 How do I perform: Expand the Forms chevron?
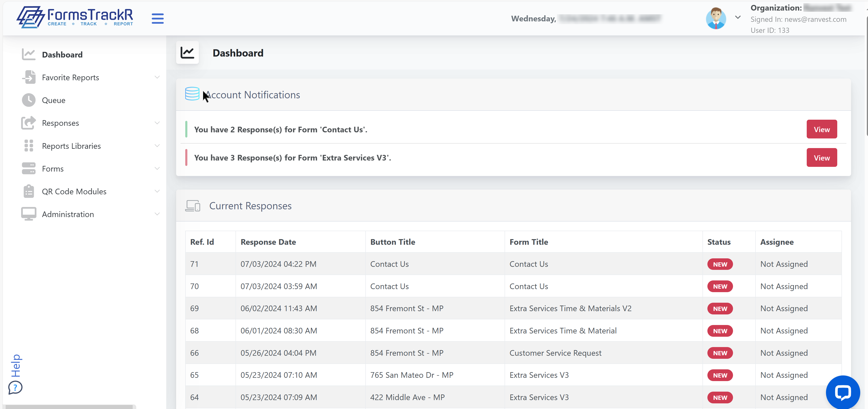coord(157,168)
